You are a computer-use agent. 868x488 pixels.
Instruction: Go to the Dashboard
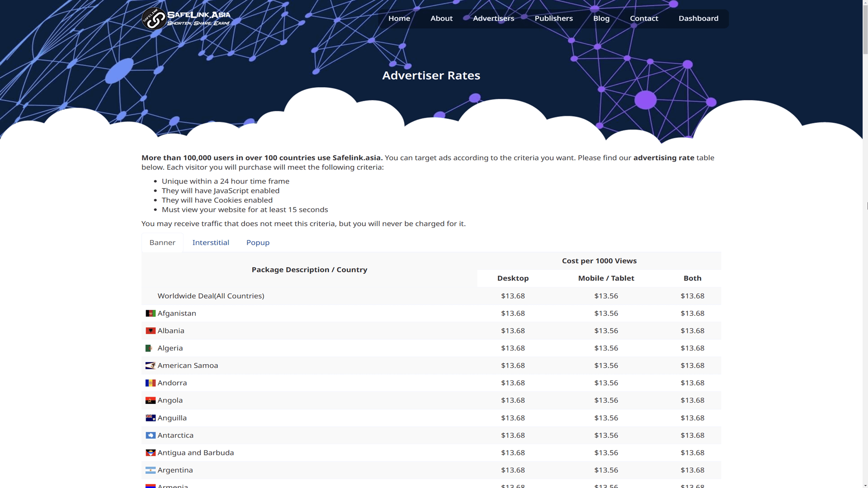(698, 19)
